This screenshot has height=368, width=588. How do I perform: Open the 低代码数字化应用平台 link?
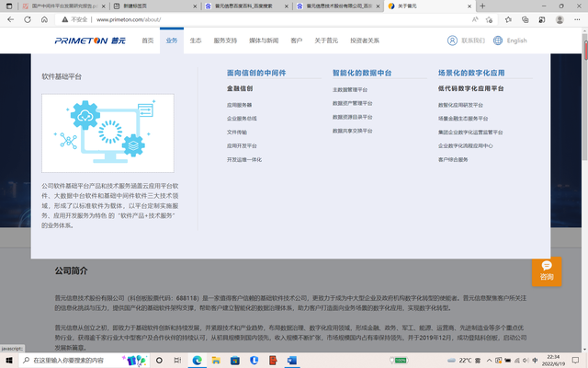(471, 88)
